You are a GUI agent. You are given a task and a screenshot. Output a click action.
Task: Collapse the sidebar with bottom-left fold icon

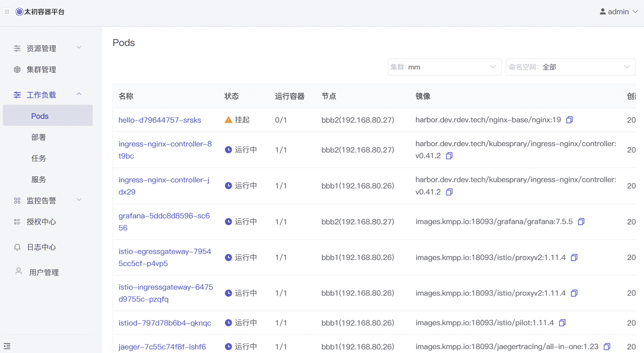[x=7, y=346]
